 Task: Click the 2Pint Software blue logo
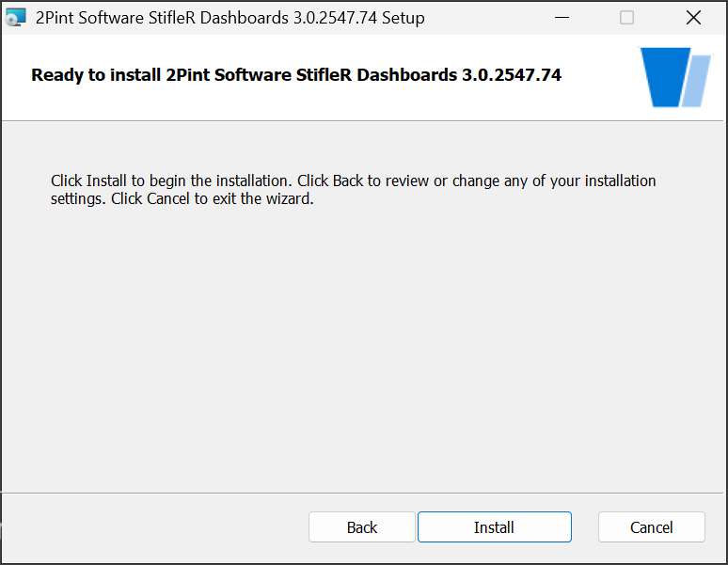[675, 77]
